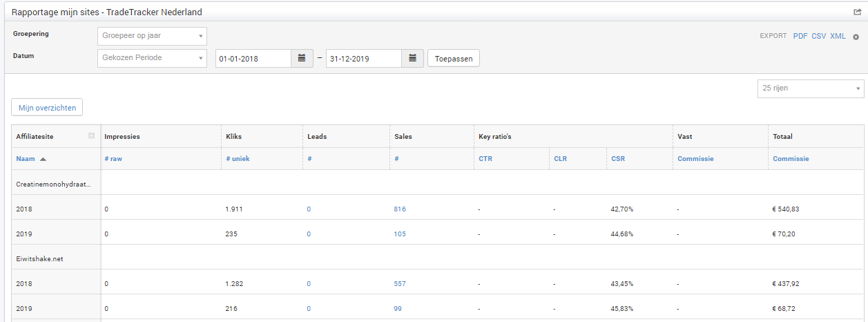Click commission value € 437,92
The width and height of the screenshot is (868, 322).
(x=786, y=283)
